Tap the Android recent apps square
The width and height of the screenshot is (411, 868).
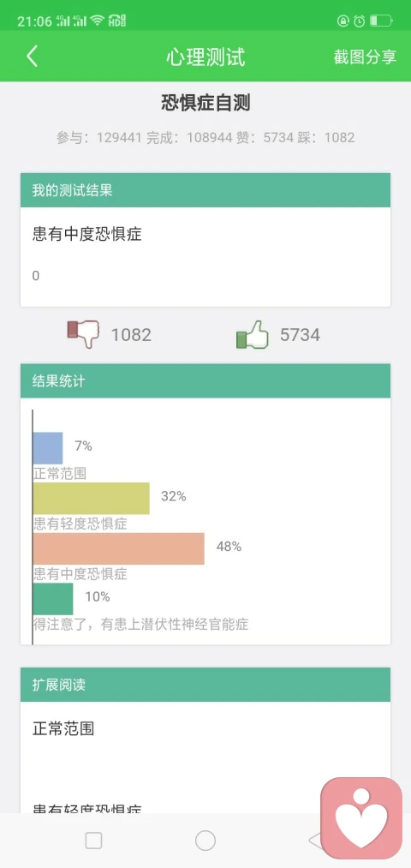coord(93,841)
